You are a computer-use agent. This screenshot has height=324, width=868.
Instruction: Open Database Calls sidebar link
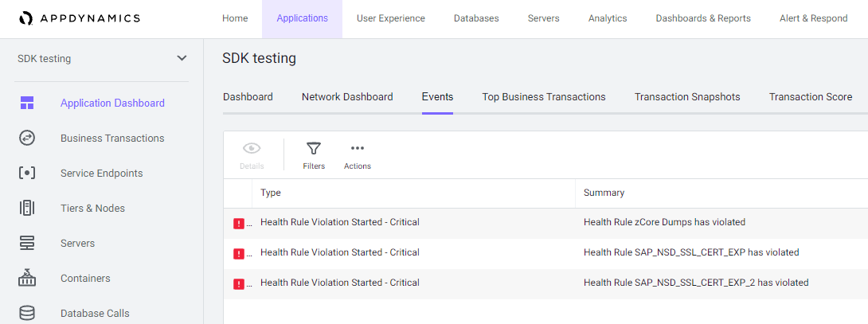(x=95, y=313)
